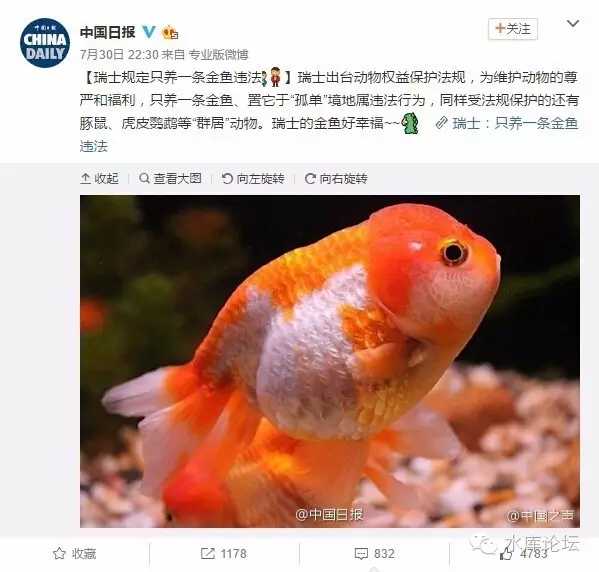599x572 pixels.
Task: Click the goldfish photo
Action: (330, 361)
